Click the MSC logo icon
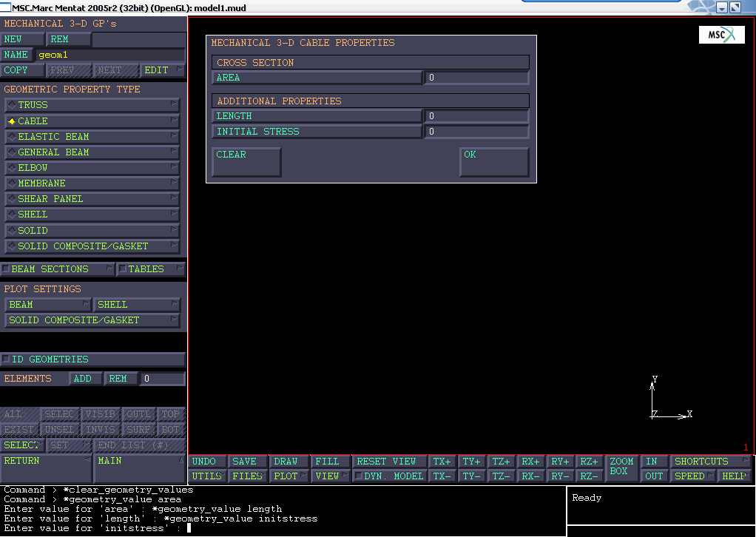This screenshot has height=537, width=756. coord(722,35)
